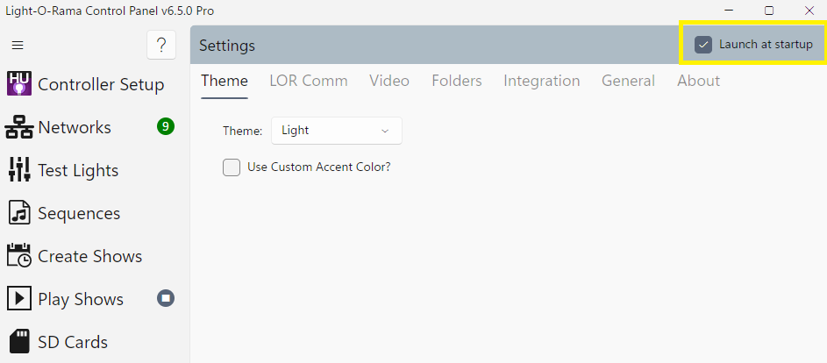Toggle the Launch at startup checkbox

pos(703,45)
